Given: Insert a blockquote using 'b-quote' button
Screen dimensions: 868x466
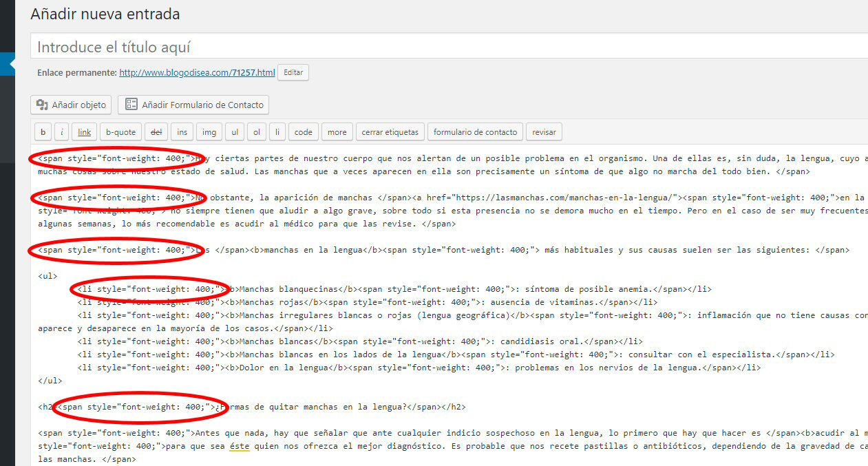Looking at the screenshot, I should pyautogui.click(x=120, y=132).
